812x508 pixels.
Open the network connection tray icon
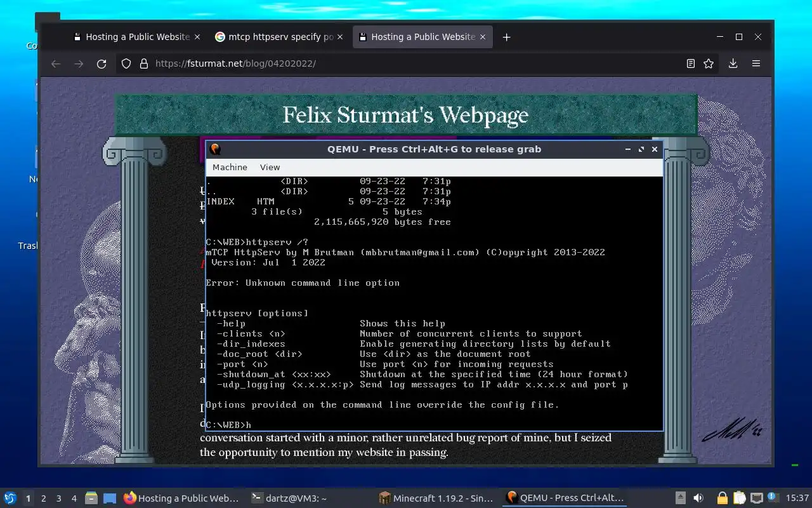[x=756, y=498]
